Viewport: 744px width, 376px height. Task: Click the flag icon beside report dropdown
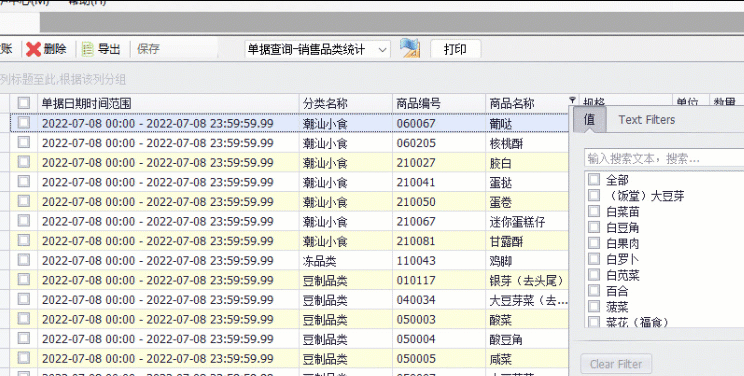coord(410,48)
